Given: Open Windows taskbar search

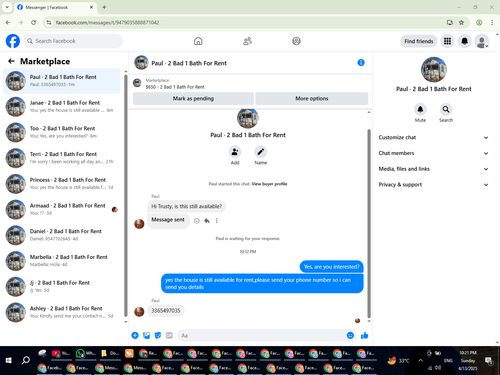Looking at the screenshot, I should tap(26, 360).
